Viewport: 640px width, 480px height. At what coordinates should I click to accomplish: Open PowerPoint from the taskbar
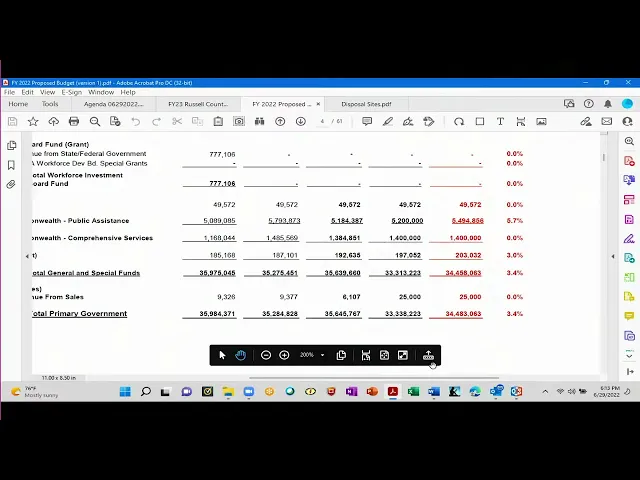(x=372, y=391)
